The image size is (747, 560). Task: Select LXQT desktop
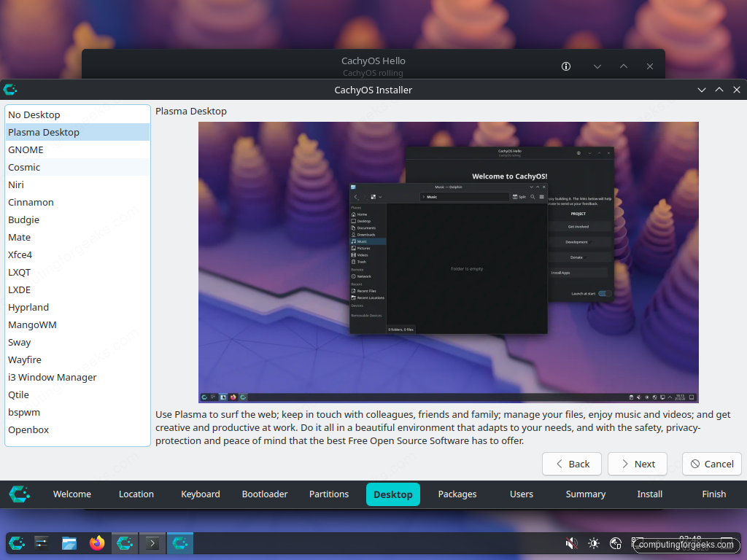coord(77,273)
